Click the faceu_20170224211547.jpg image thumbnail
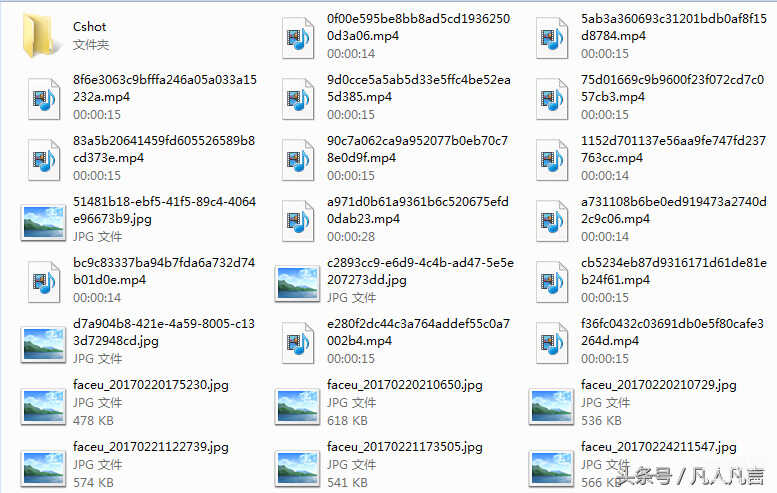This screenshot has width=777, height=493. [551, 468]
